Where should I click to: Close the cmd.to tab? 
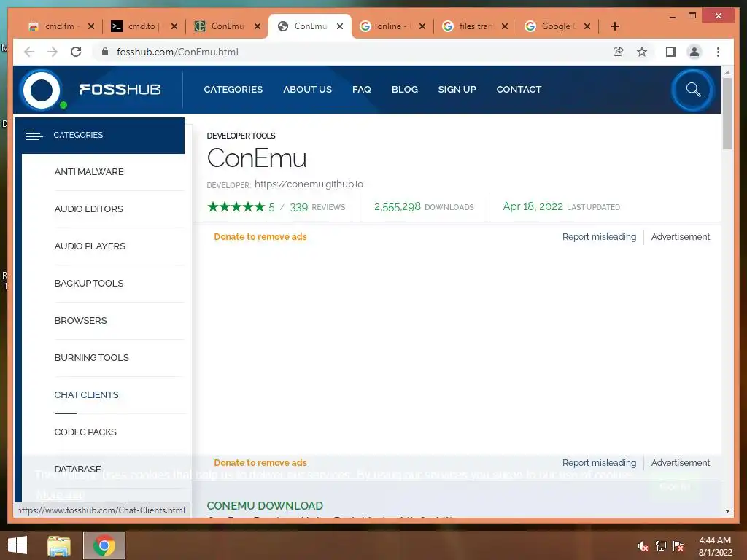(x=174, y=26)
